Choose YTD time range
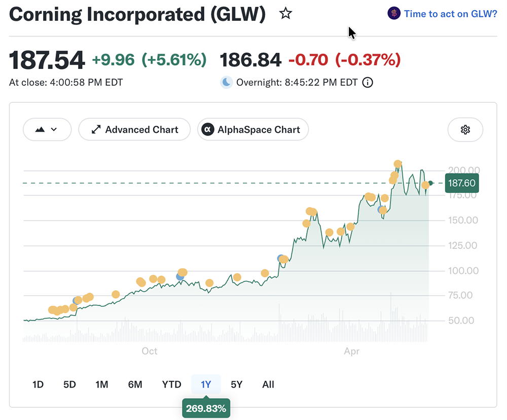Image resolution: width=507 pixels, height=420 pixels. coord(171,384)
